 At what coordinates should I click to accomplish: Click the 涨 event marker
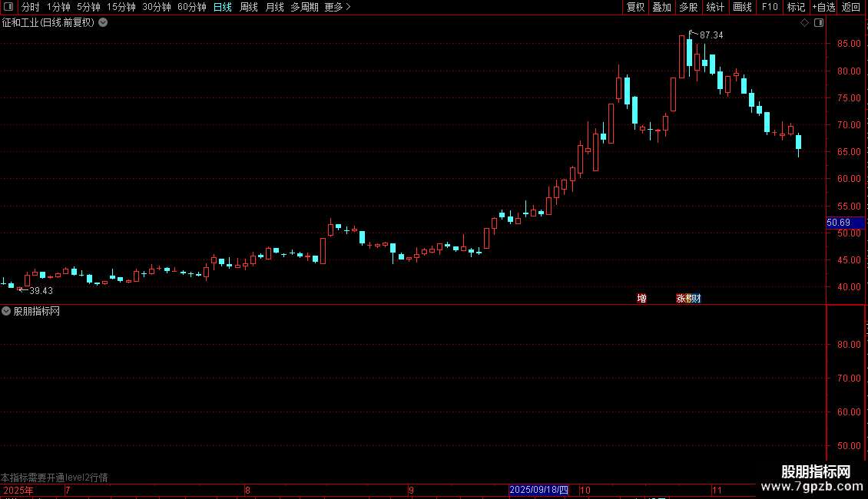pyautogui.click(x=681, y=298)
